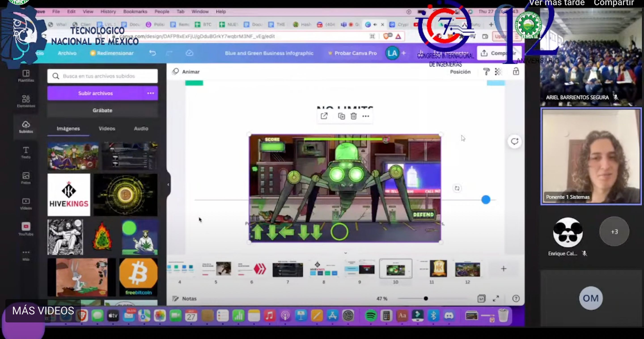Click the Ponente 1 Sistemas video tile
The height and width of the screenshot is (339, 644).
click(x=591, y=156)
